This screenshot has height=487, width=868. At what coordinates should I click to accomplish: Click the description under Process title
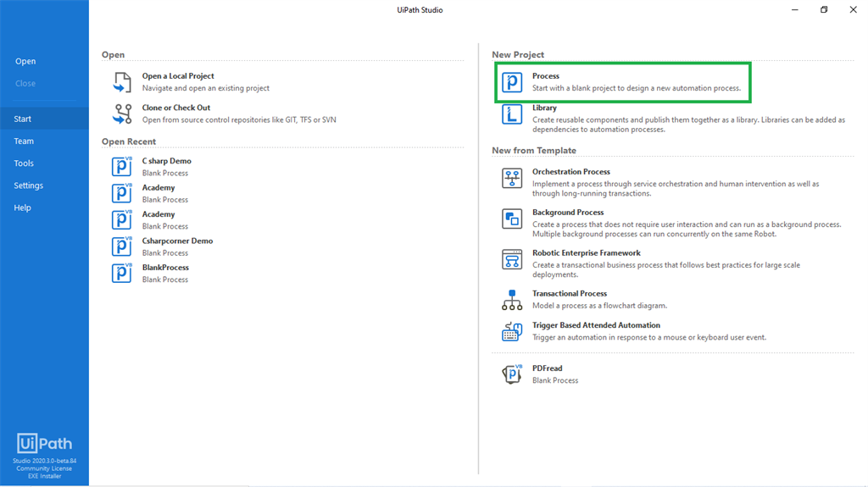coord(636,88)
